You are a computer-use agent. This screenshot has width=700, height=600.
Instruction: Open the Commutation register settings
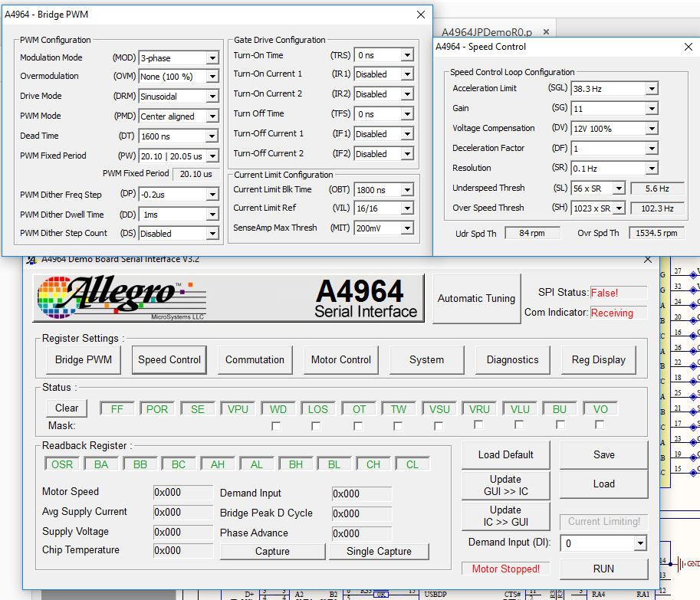click(255, 359)
